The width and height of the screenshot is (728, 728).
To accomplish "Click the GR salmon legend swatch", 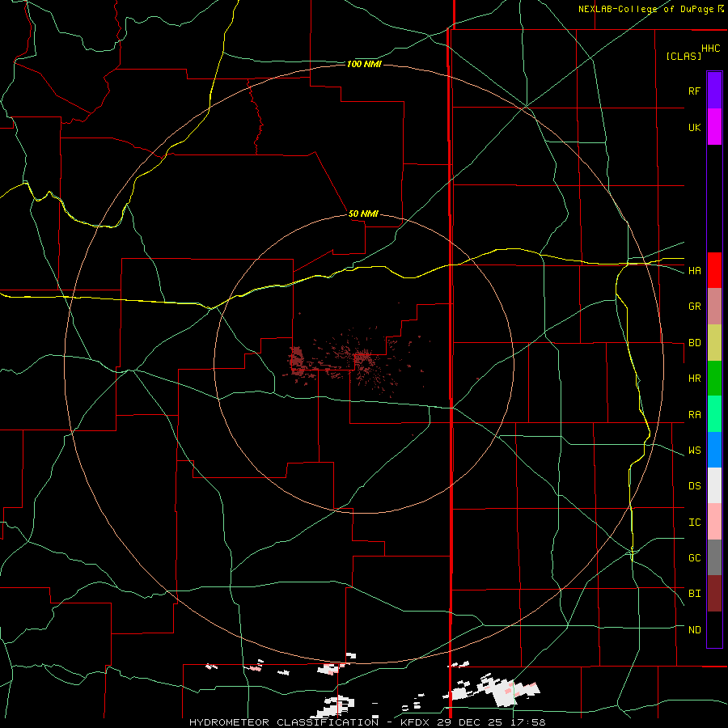I will click(x=714, y=307).
